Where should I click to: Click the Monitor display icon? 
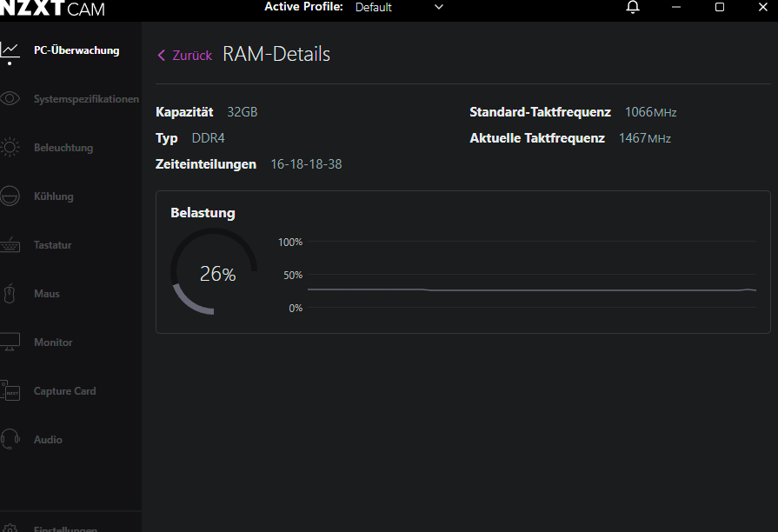[10, 342]
